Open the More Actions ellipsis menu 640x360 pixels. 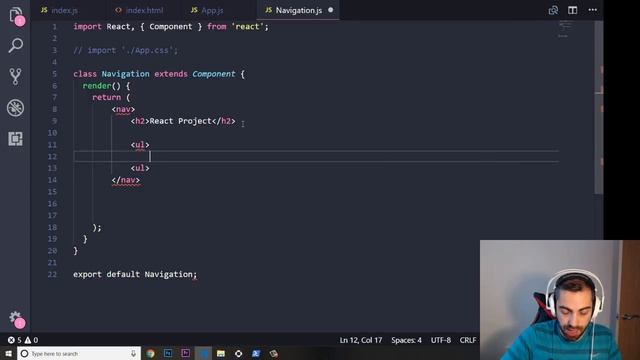(592, 10)
